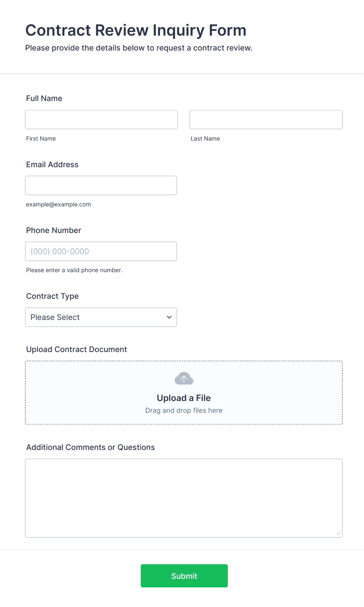The image size is (364, 607).
Task: Click the Phone Number field
Action: (101, 251)
